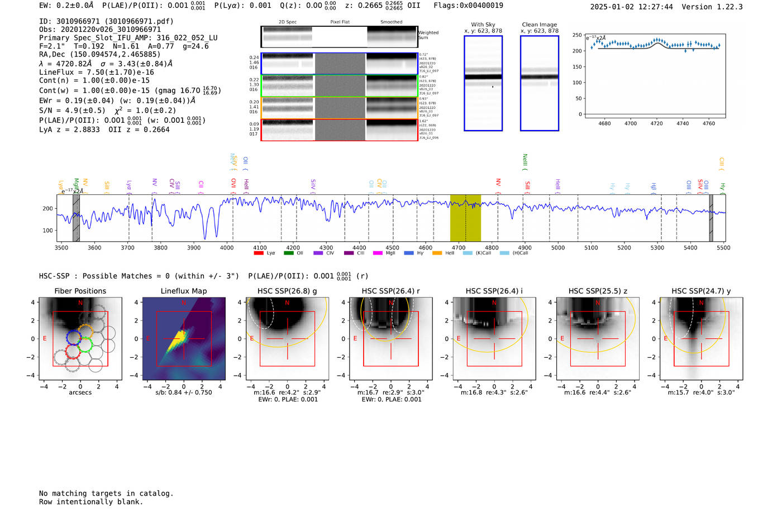Select the orange-bordered 2D spectrum fiber row

coord(339,108)
